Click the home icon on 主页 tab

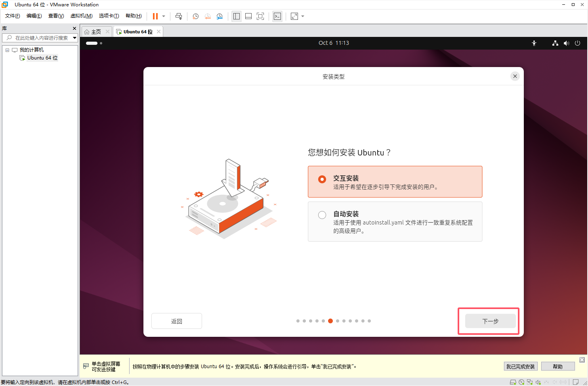pos(87,32)
